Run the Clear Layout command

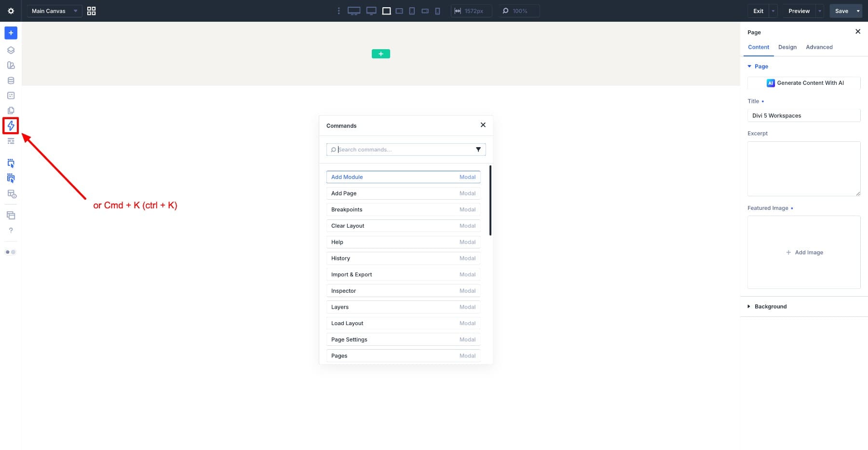(x=403, y=226)
